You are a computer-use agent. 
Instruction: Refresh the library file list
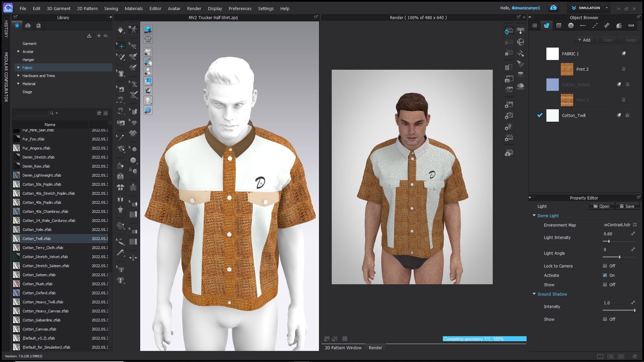99,113
